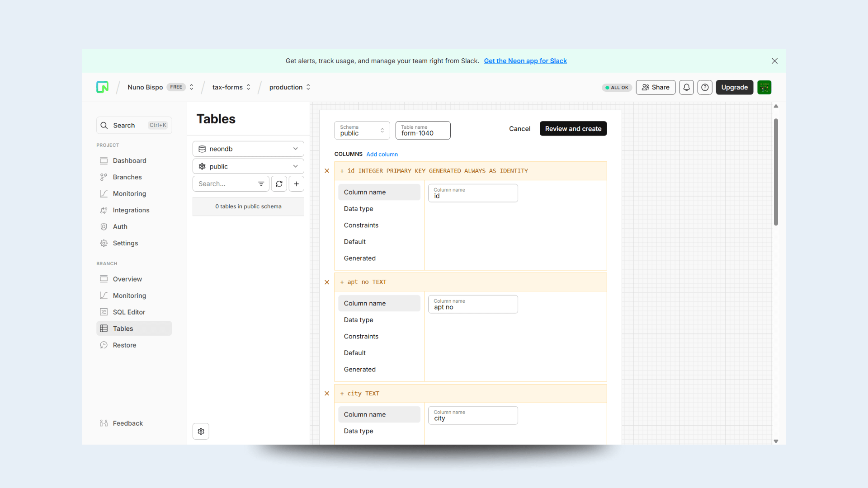The width and height of the screenshot is (868, 488).
Task: Open the table filter options
Action: (x=261, y=183)
